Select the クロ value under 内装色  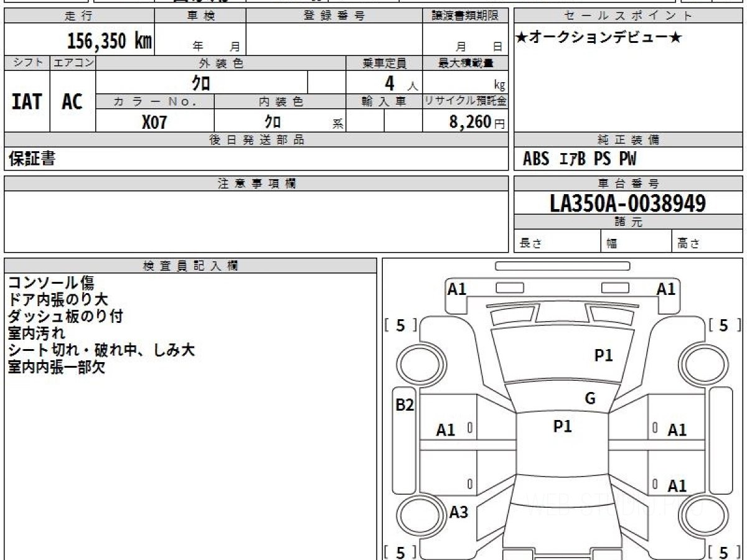(273, 121)
